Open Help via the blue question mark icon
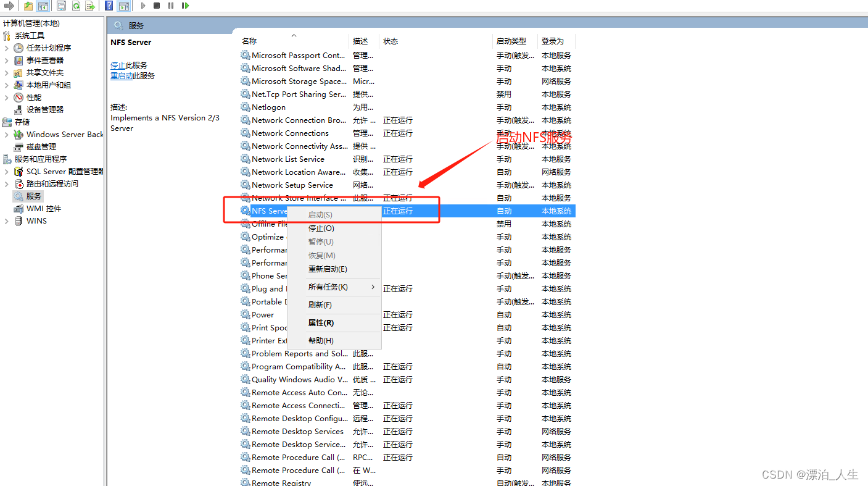 (109, 6)
